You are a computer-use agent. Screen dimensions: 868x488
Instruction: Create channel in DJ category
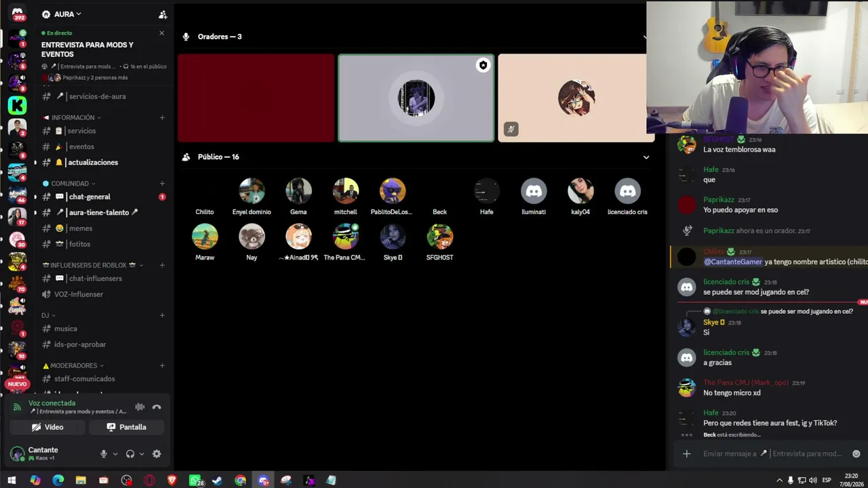click(x=162, y=315)
